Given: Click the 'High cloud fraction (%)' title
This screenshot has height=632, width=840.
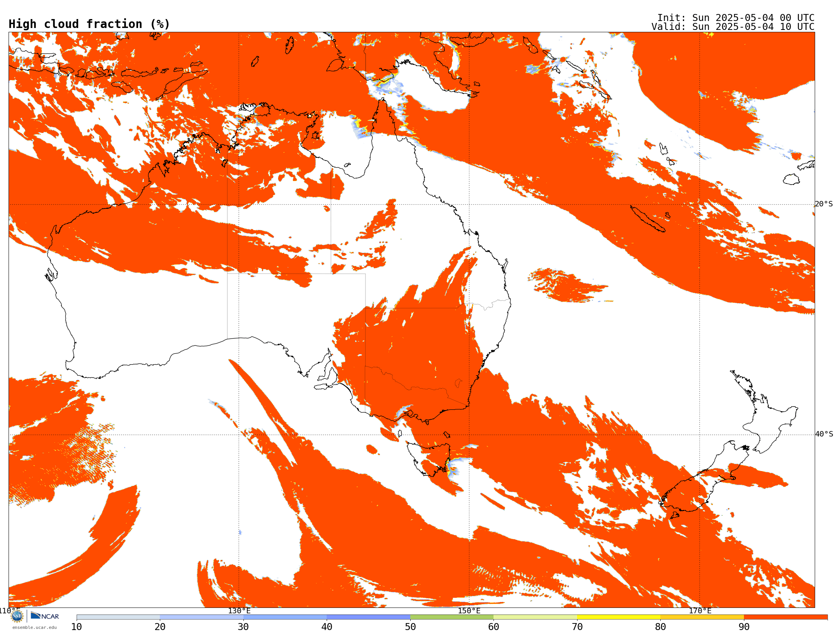Looking at the screenshot, I should 89,24.
